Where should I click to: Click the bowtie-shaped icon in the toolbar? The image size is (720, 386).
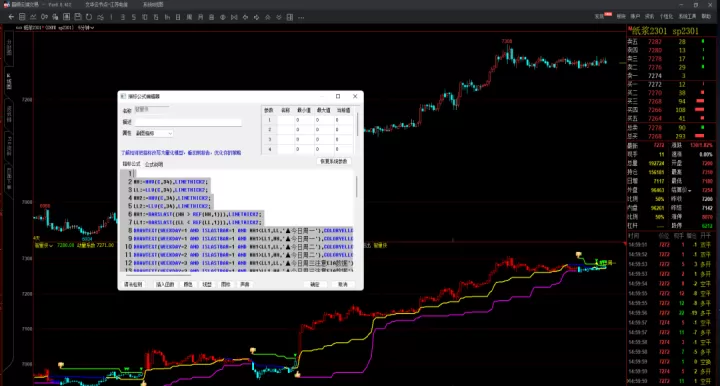coord(234,17)
